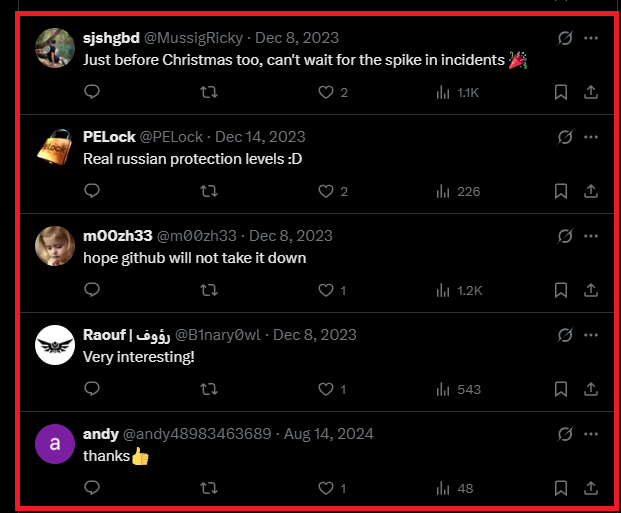Bookmark the Raouf 'Very interesting!' tweet
The height and width of the screenshot is (513, 621).
point(561,389)
